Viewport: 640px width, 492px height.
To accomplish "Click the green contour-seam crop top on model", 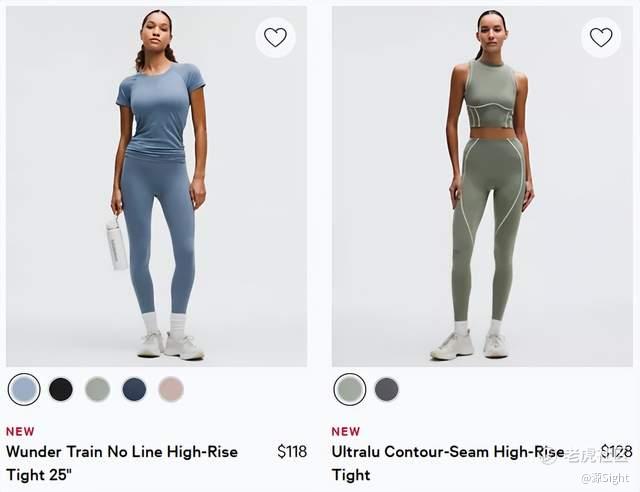I will 491,95.
